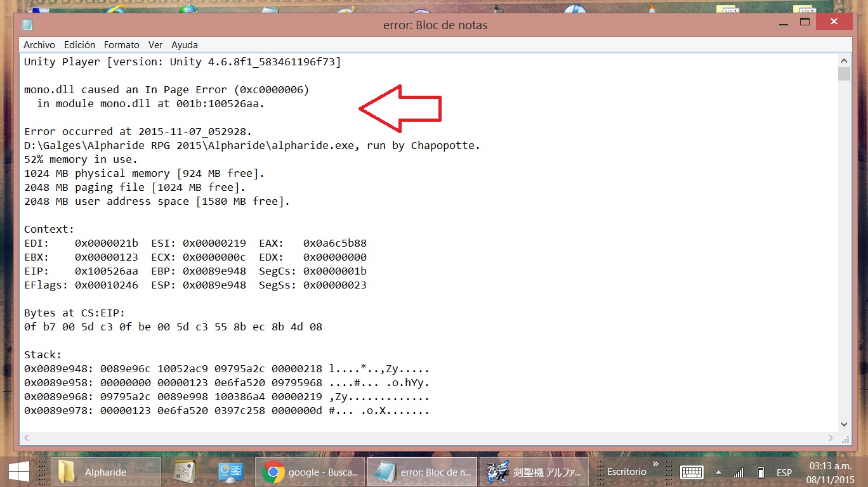
Task: Click the horizontal scrollbar left arrow
Action: click(x=27, y=438)
